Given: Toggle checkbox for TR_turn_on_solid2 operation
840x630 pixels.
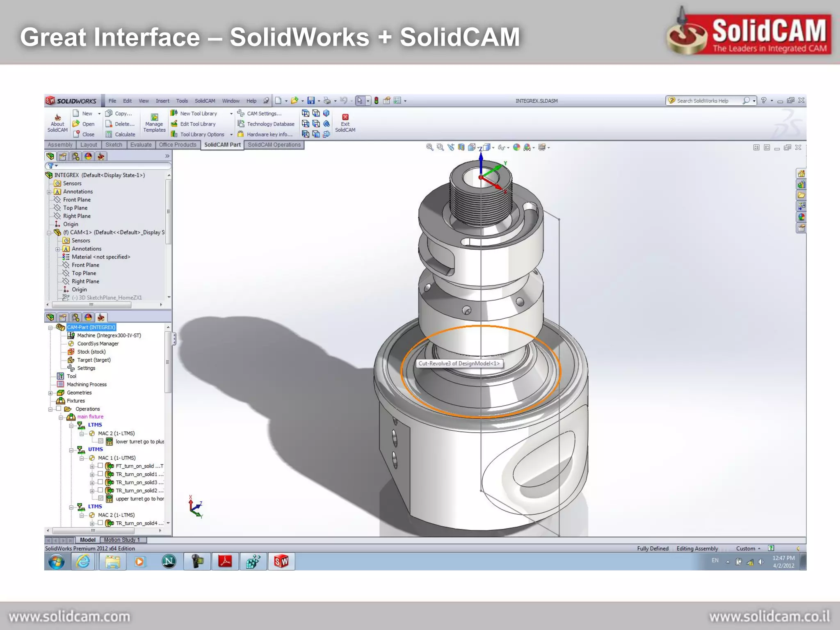Looking at the screenshot, I should coord(100,490).
